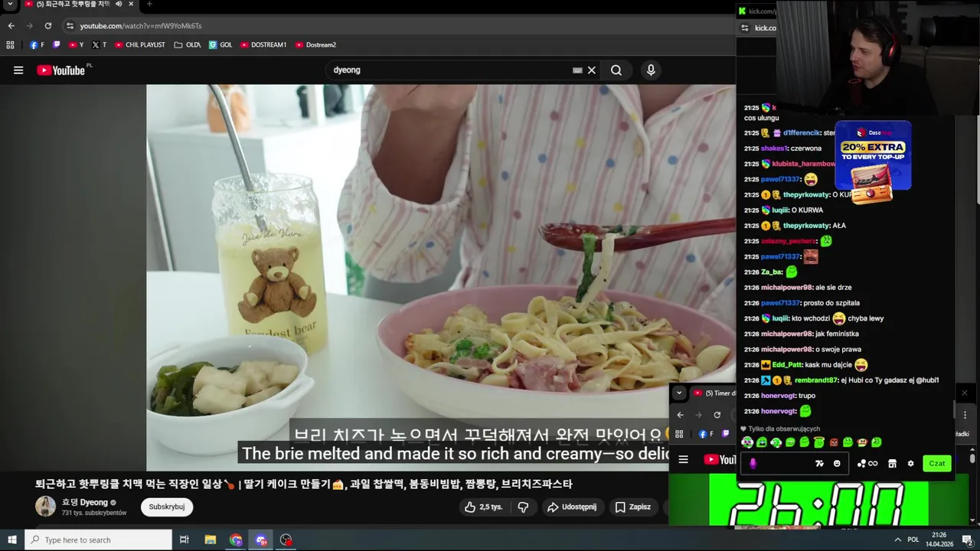Open the on-screen keyboard in search box

(x=577, y=70)
